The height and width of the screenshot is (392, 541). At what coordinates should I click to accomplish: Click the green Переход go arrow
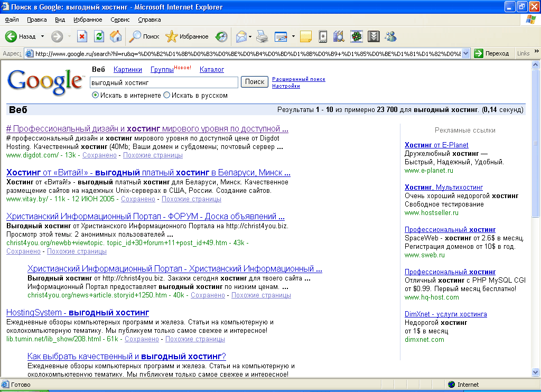[x=478, y=53]
